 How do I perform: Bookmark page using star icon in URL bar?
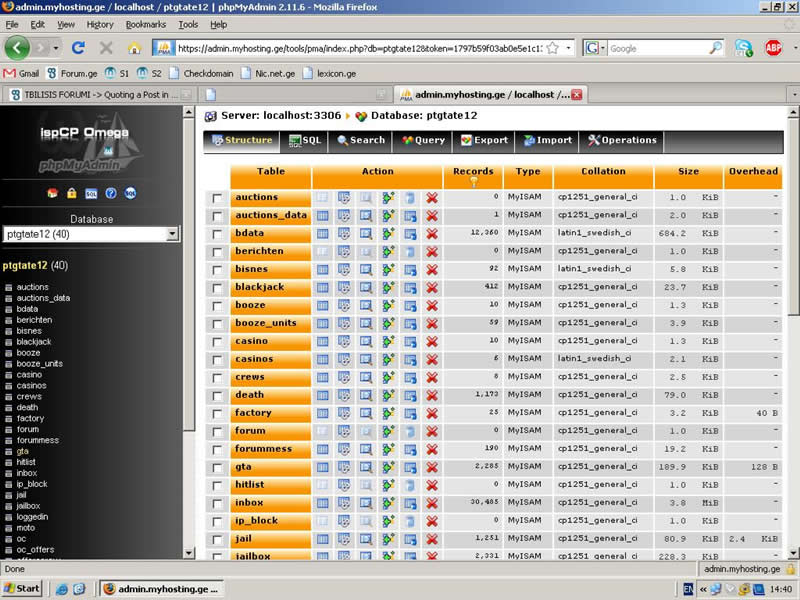[x=552, y=48]
